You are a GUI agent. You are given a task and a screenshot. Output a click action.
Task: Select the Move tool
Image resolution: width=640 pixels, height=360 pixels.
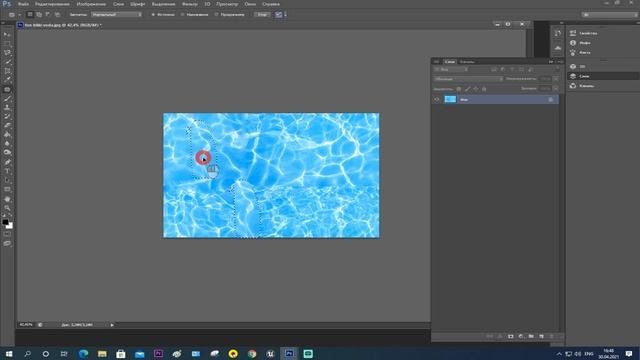point(7,35)
